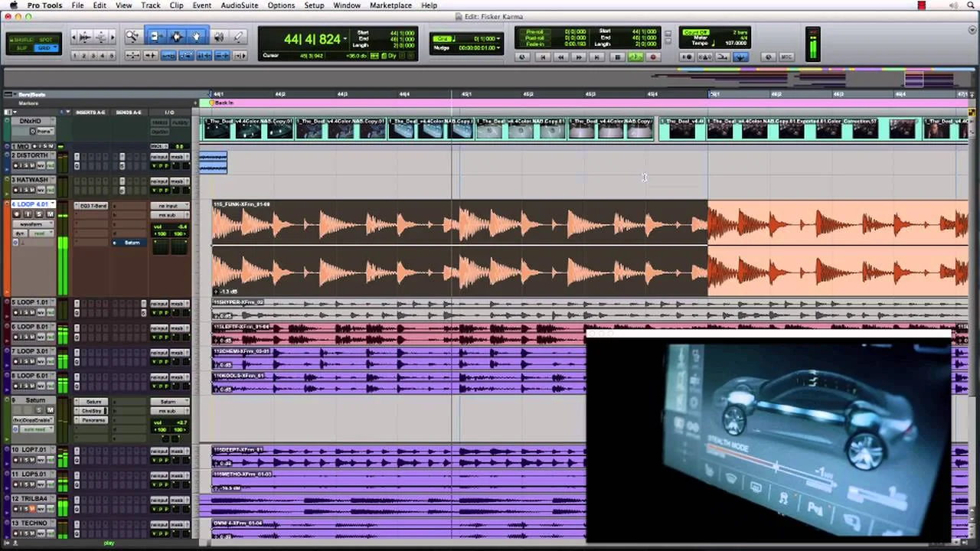The width and height of the screenshot is (980, 551).
Task: Open the AudioSuite menu
Action: [238, 5]
